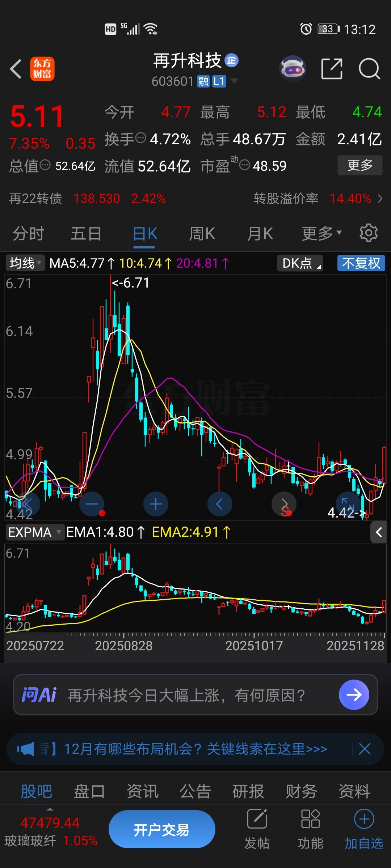Screen dimensions: 391x868
Task: Tap the MA5:4.77 moving average value
Action: tap(82, 263)
